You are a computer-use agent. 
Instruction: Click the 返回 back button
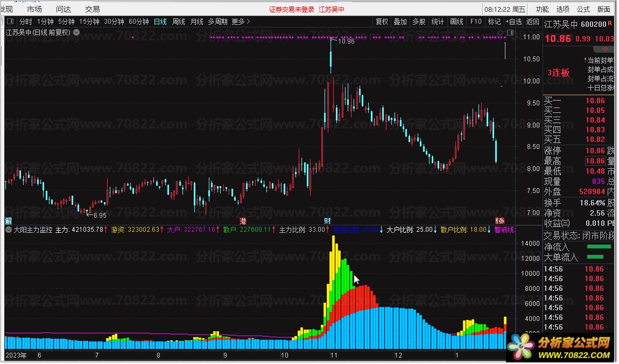[532, 22]
